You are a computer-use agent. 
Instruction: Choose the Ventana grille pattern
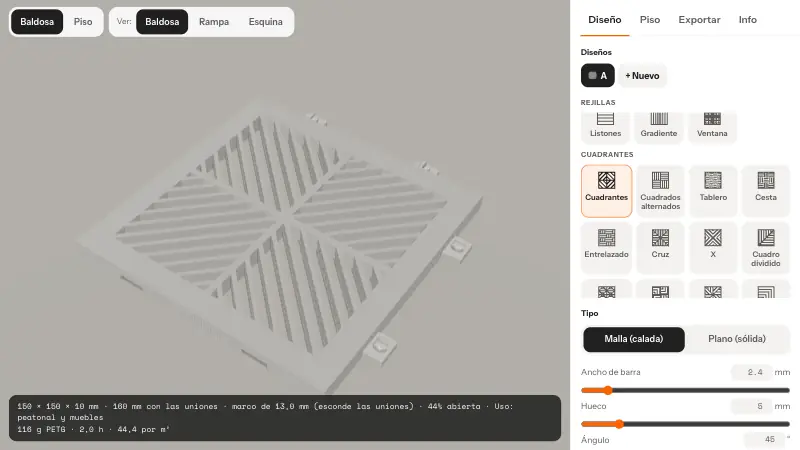712,127
